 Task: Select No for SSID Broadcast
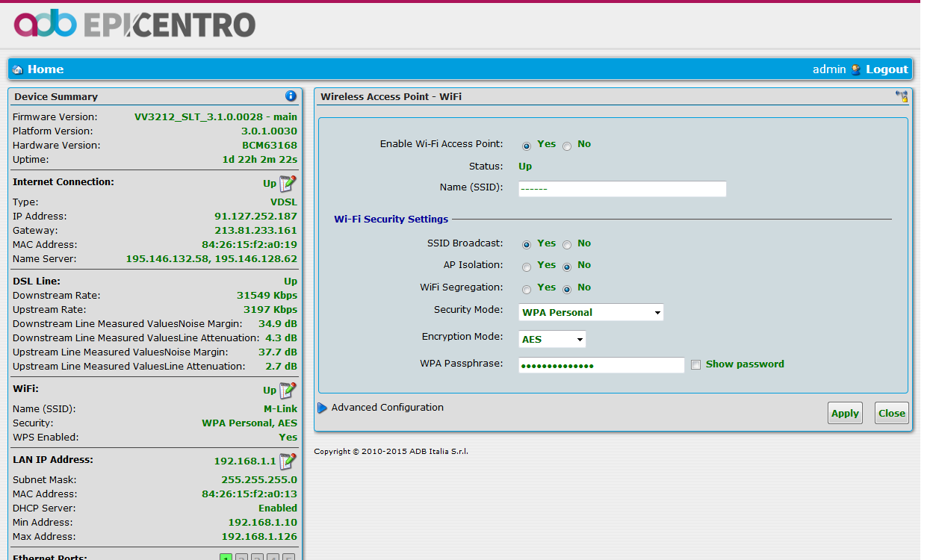(567, 244)
